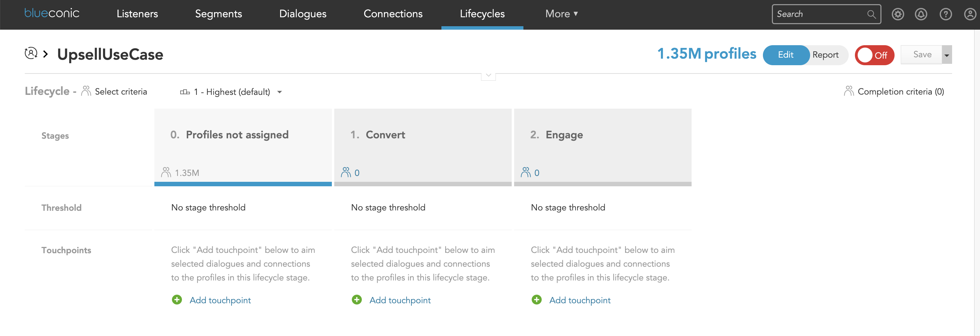Open the help question mark icon
The height and width of the screenshot is (336, 980).
946,14
